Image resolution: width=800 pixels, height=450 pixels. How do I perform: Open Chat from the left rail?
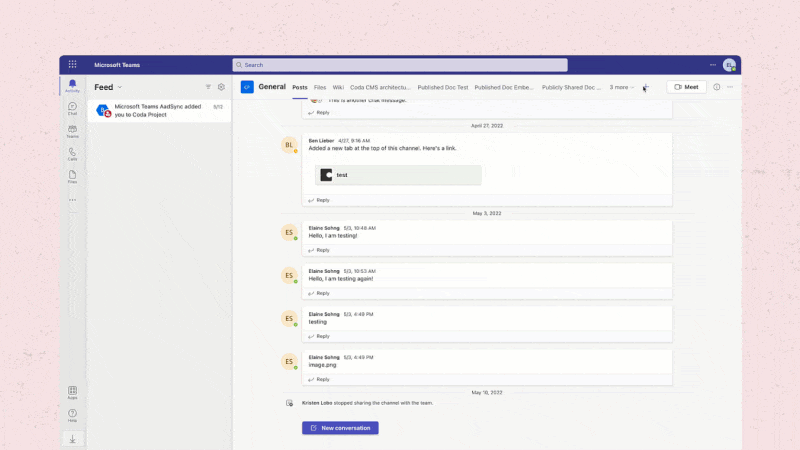pyautogui.click(x=72, y=108)
